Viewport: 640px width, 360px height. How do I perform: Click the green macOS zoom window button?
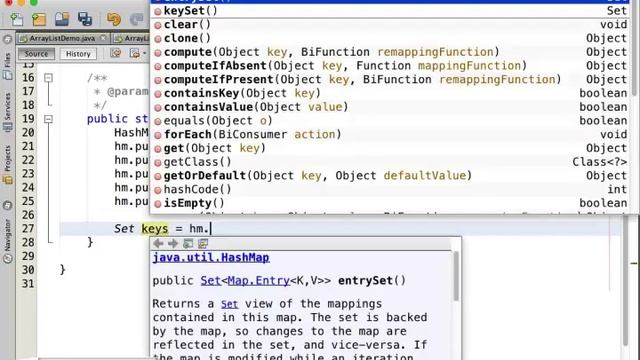coord(34,2)
